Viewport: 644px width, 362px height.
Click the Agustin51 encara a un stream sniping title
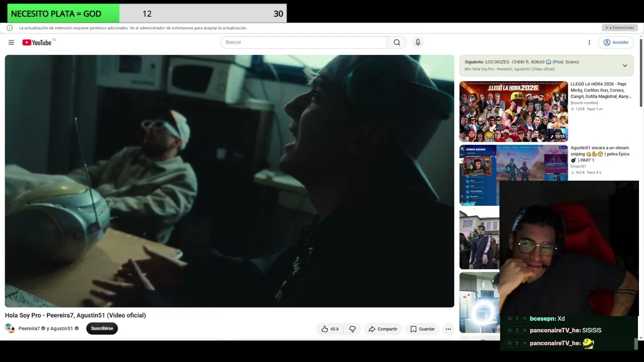[x=600, y=154]
